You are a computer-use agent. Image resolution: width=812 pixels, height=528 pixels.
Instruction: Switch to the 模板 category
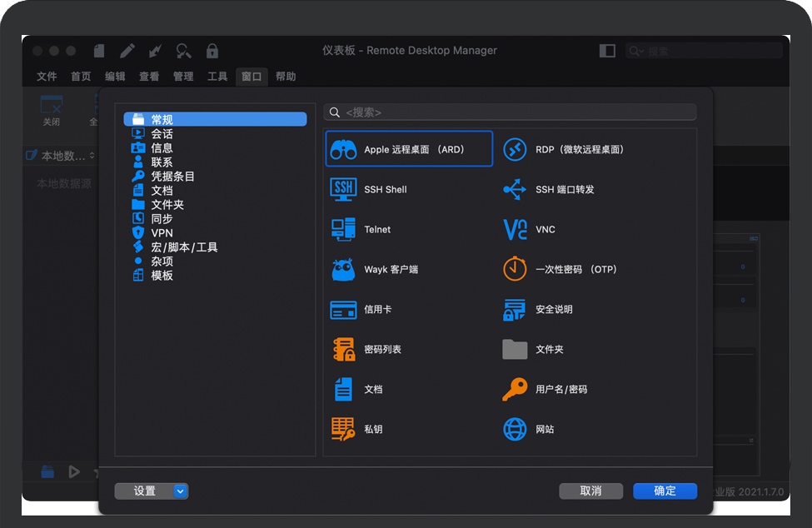pyautogui.click(x=162, y=275)
